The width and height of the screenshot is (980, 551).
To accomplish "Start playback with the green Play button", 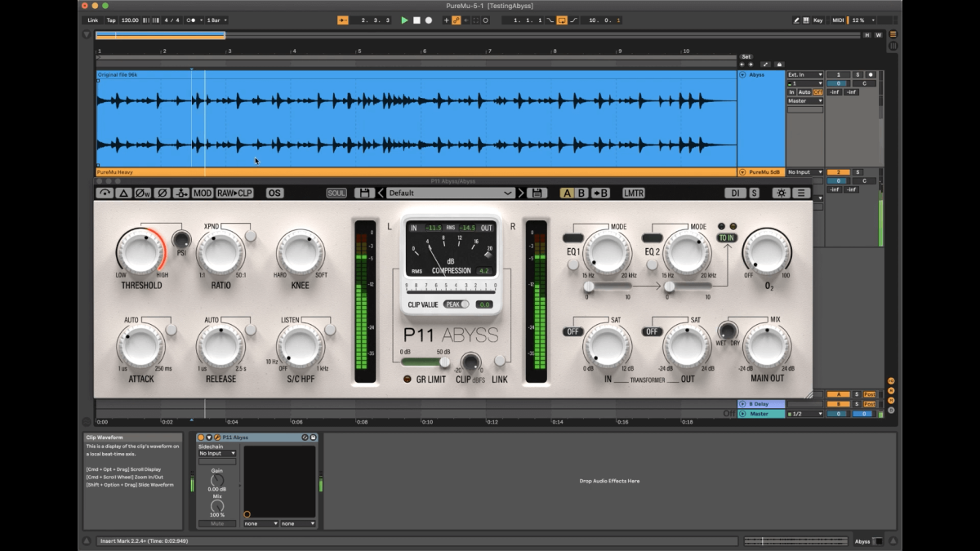I will pyautogui.click(x=404, y=20).
